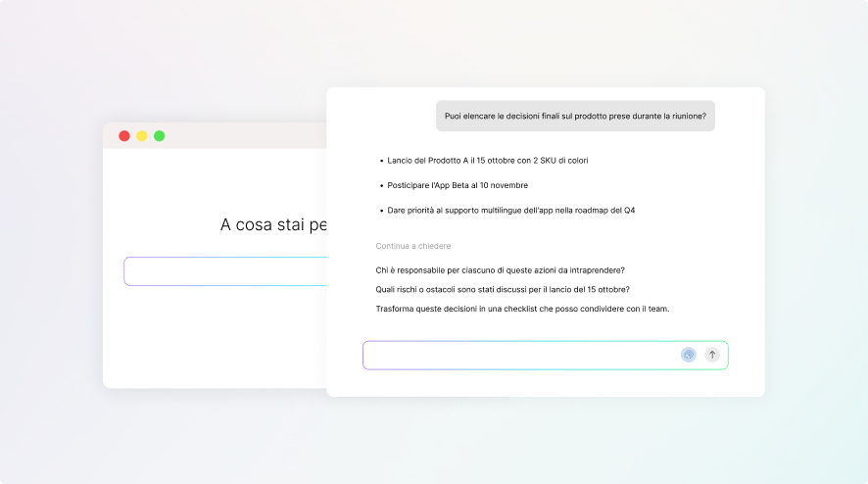Minimize the window using the yellow button
868x484 pixels.
click(142, 136)
